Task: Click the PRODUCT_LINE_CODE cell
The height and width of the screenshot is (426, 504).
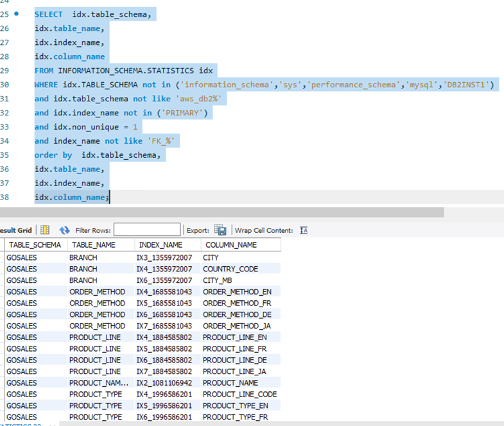Action: point(239,394)
